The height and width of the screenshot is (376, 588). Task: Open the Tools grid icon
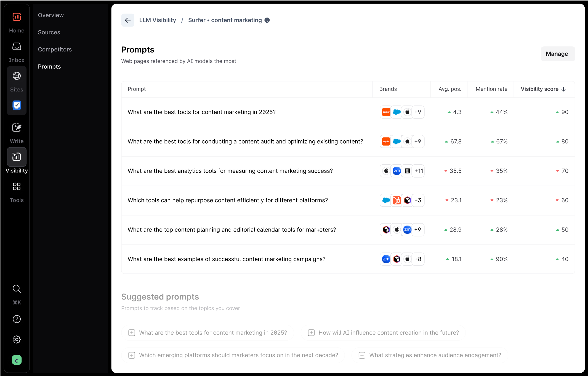[x=17, y=186]
